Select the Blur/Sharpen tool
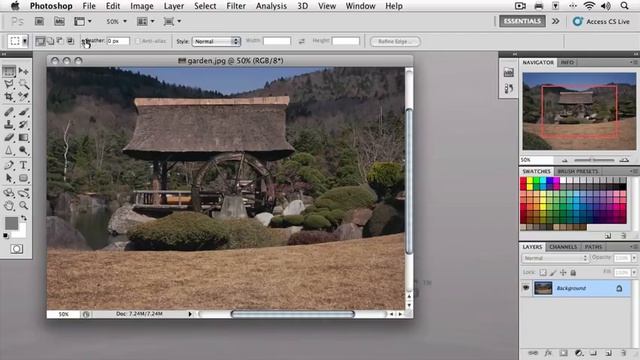 point(9,151)
